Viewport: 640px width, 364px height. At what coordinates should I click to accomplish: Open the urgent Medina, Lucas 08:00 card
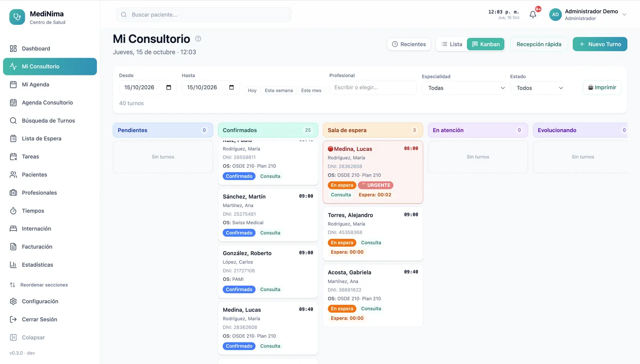(373, 172)
